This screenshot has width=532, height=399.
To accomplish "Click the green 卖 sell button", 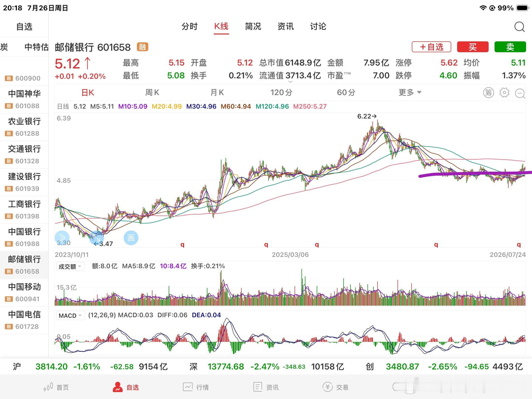I will point(510,47).
